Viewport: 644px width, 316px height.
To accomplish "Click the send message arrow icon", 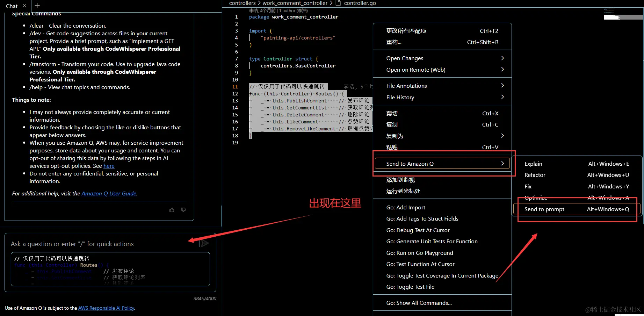I will click(204, 243).
